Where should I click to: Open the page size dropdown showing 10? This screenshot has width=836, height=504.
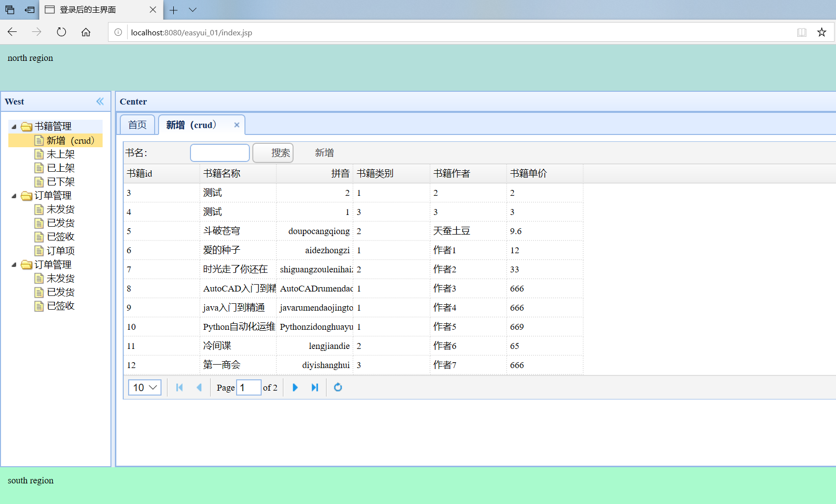click(x=145, y=388)
